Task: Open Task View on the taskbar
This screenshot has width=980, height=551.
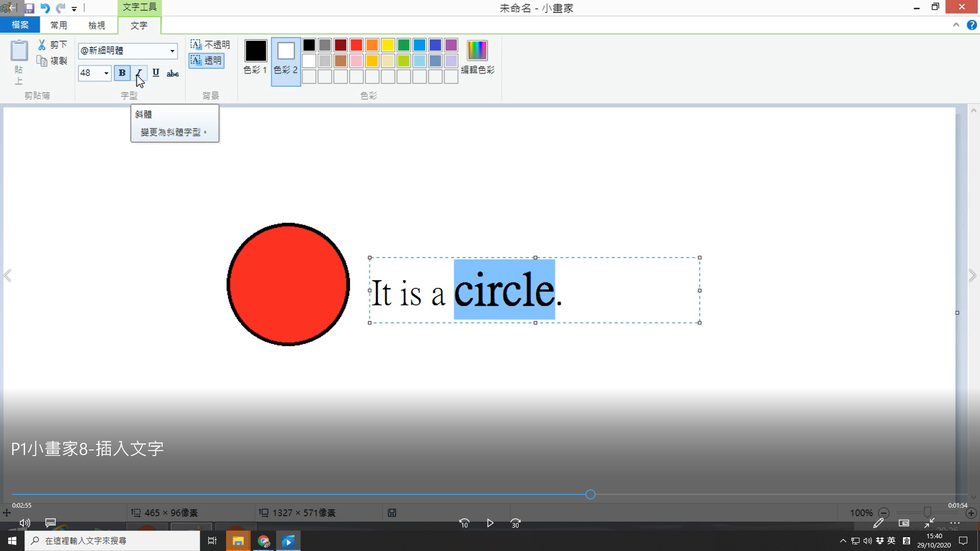Action: coord(212,541)
